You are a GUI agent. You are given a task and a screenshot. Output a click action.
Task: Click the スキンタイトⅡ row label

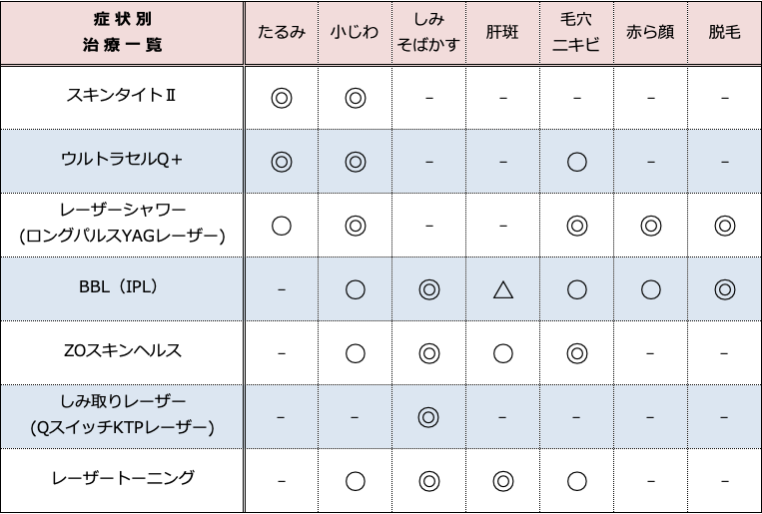point(122,98)
